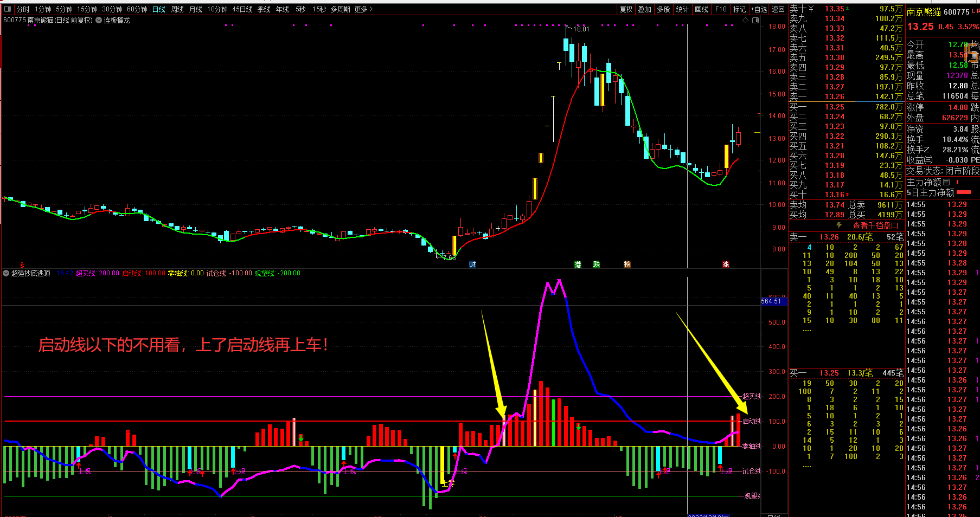Viewport: 980px width, 517px height.
Task: Click the 涨 marker at chart bottom
Action: 726,264
